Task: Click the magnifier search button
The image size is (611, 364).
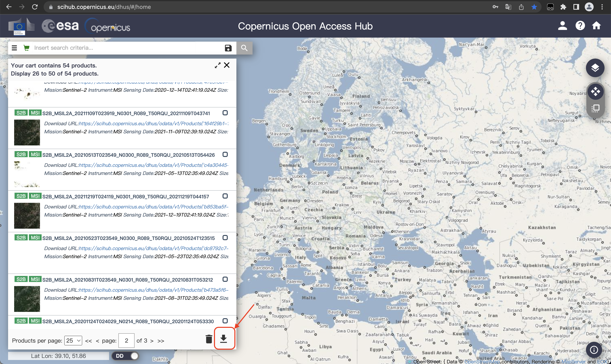Action: pos(244,48)
